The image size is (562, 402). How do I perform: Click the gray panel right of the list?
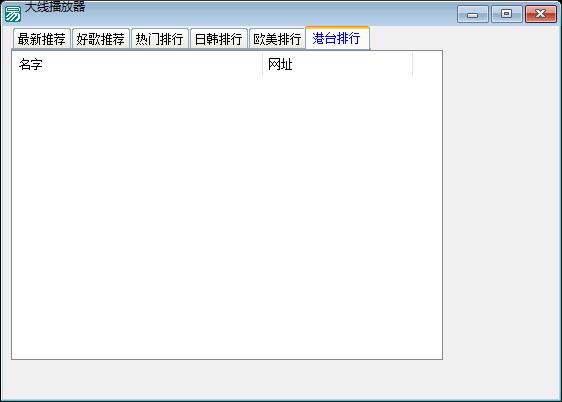point(501,204)
